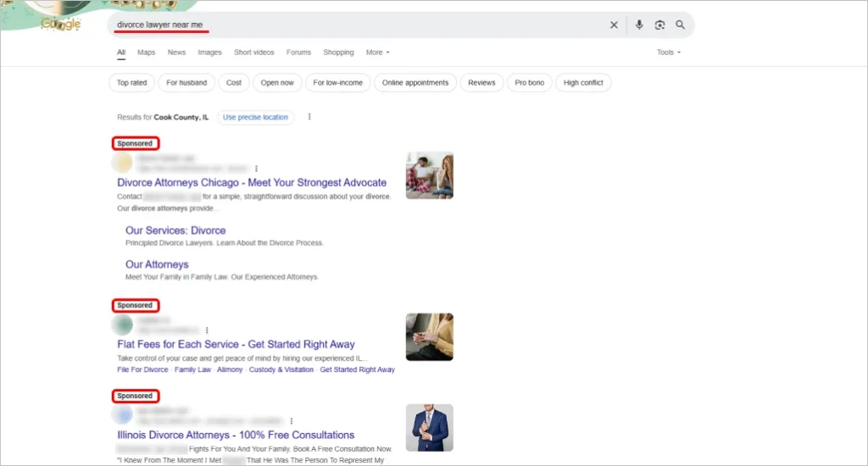This screenshot has width=868, height=466.
Task: Click the first sponsored advertiser favicon
Action: pos(122,163)
